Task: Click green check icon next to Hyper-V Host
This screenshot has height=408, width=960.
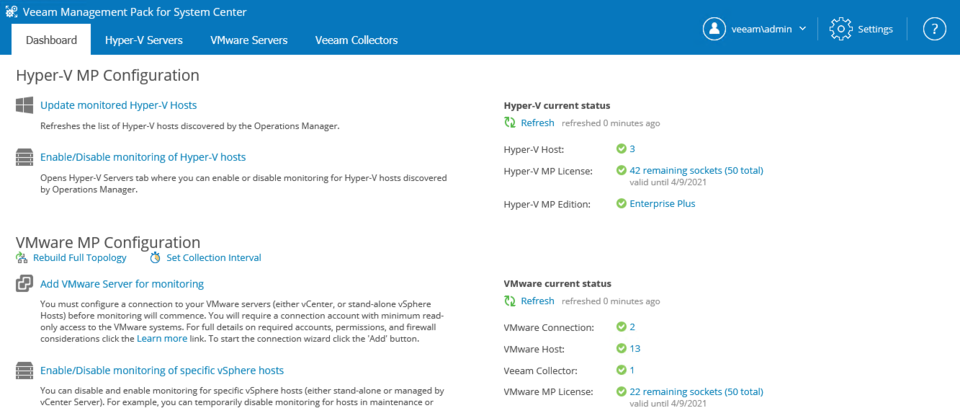Action: 621,148
